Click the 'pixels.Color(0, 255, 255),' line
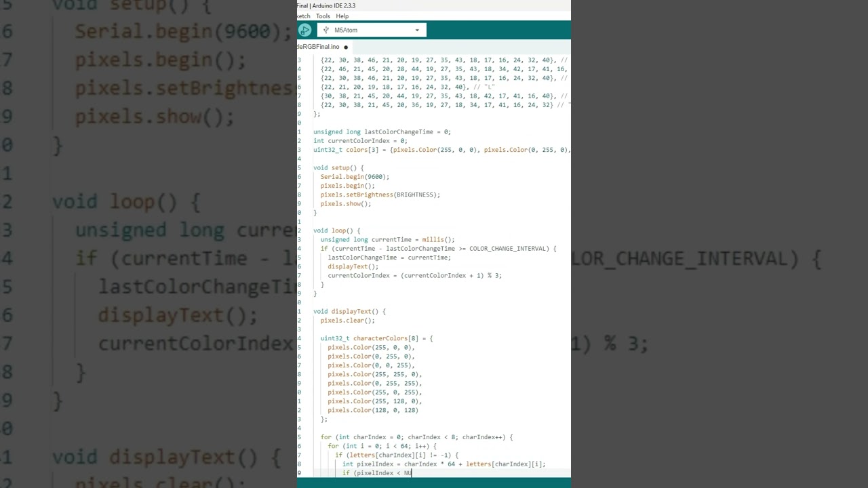868x488 pixels. [375, 383]
